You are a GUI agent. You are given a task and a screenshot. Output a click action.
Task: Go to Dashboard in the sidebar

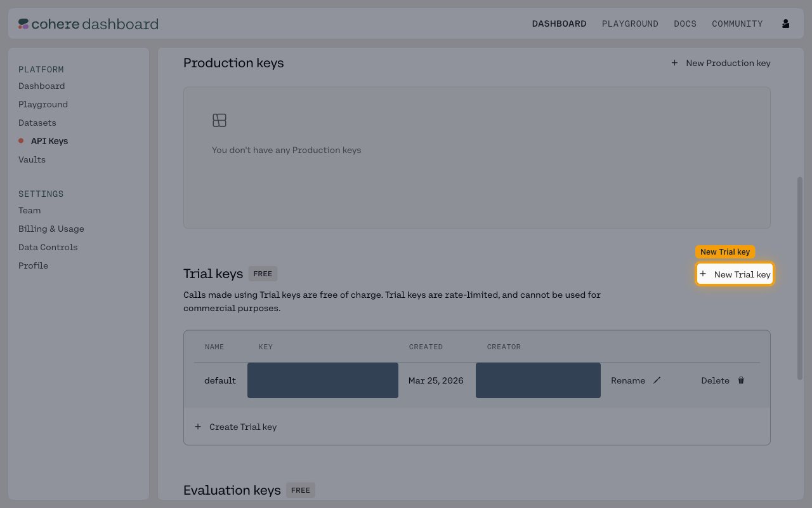tap(41, 86)
